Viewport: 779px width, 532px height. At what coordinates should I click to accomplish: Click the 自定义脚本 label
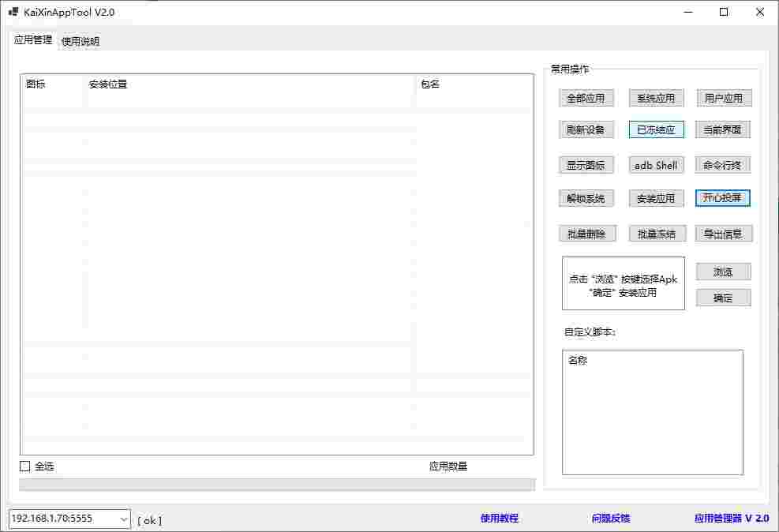pos(590,332)
